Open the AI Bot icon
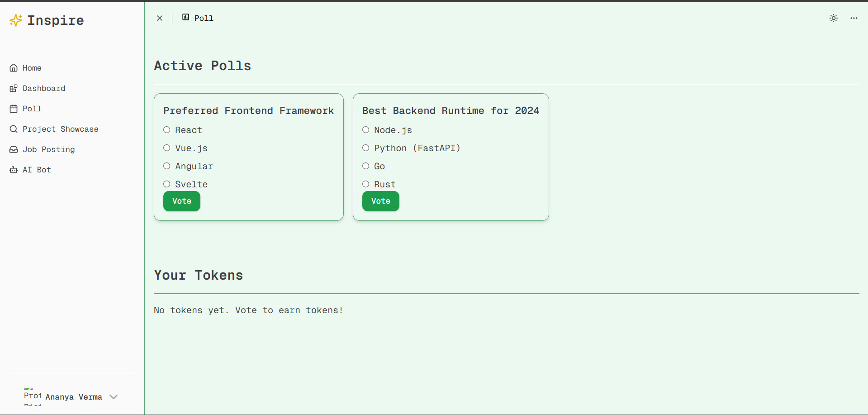The image size is (868, 415). point(14,170)
